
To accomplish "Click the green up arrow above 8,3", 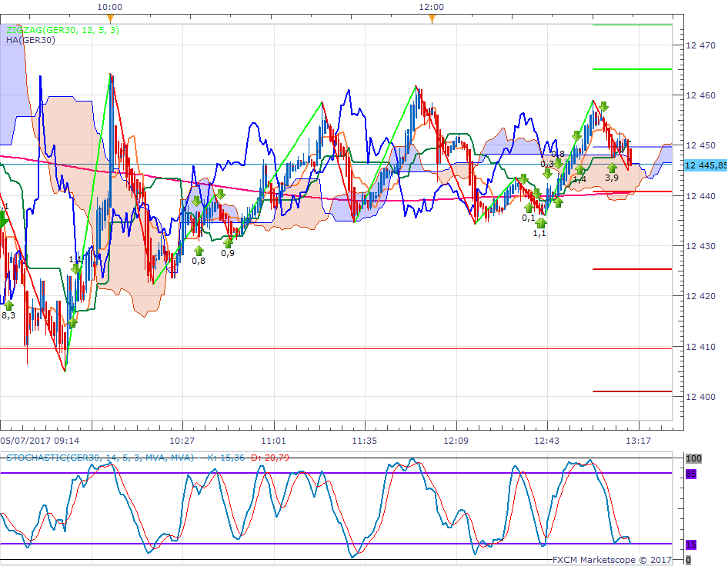I will pyautogui.click(x=8, y=305).
